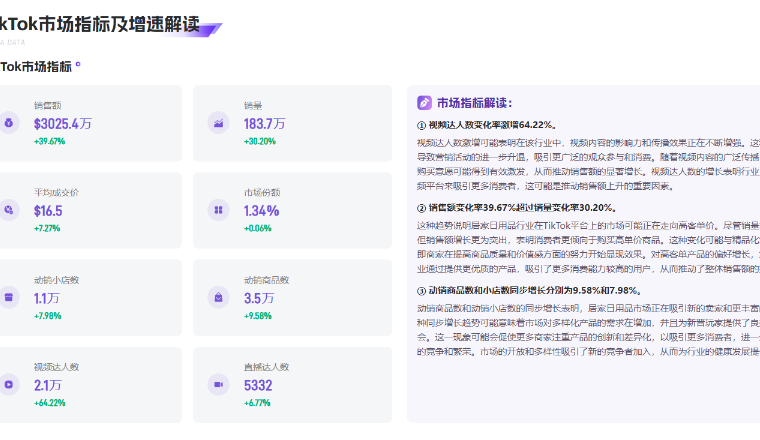This screenshot has width=760, height=440.
Task: Click the +39.67% growth figure
Action: pyautogui.click(x=49, y=141)
